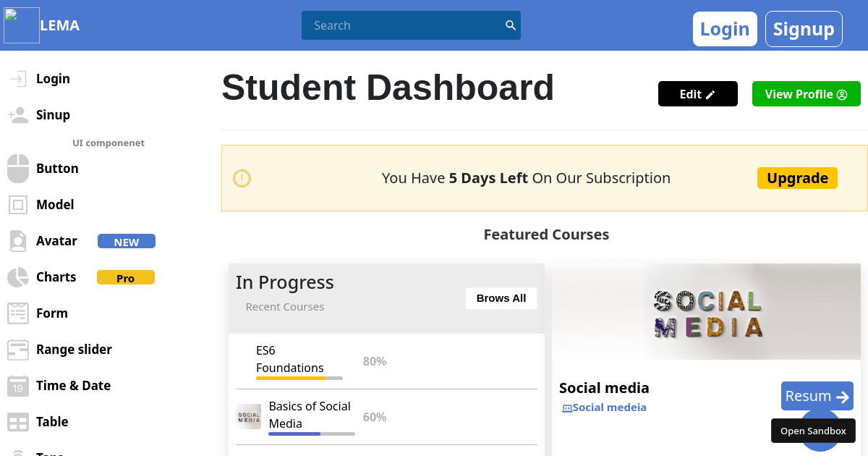Click the search magnifier in the top bar
This screenshot has height=456, width=868.
tap(511, 25)
